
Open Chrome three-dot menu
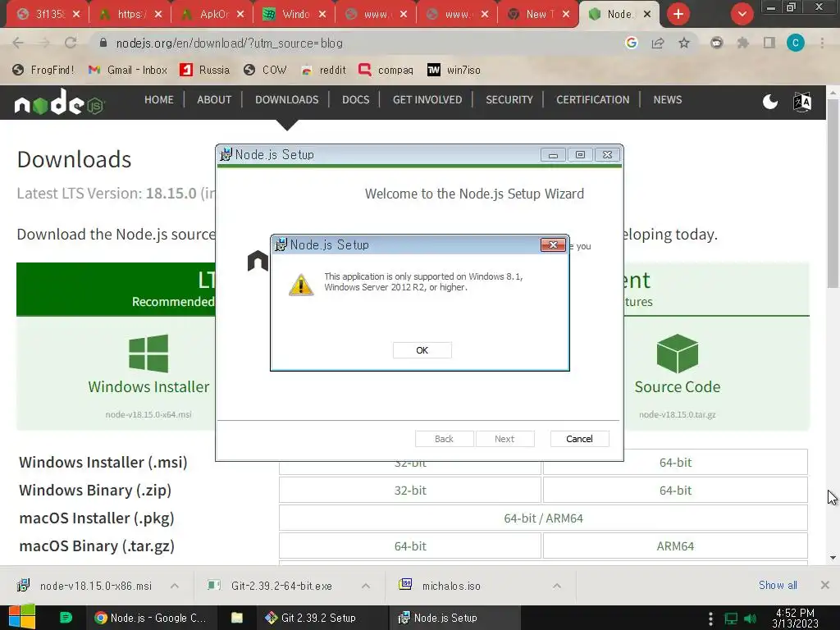pos(822,43)
